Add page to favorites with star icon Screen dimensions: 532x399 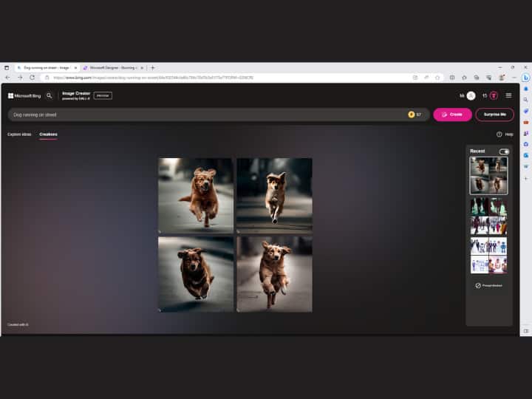tap(437, 77)
